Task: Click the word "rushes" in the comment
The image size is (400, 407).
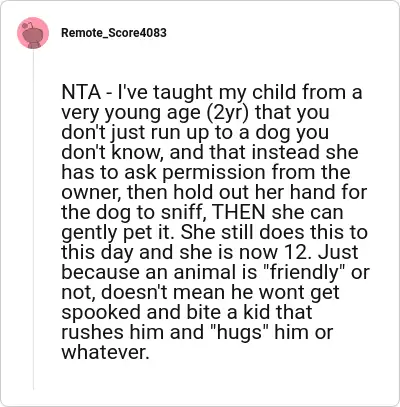Action: 92,332
